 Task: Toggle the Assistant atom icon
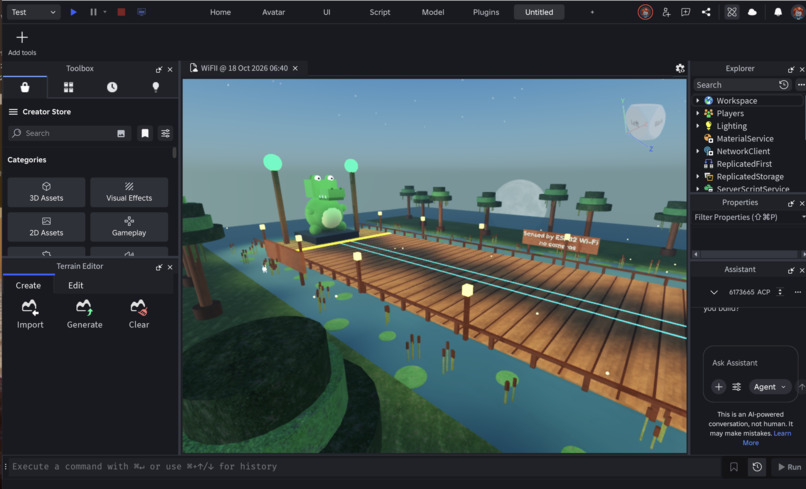(x=732, y=12)
